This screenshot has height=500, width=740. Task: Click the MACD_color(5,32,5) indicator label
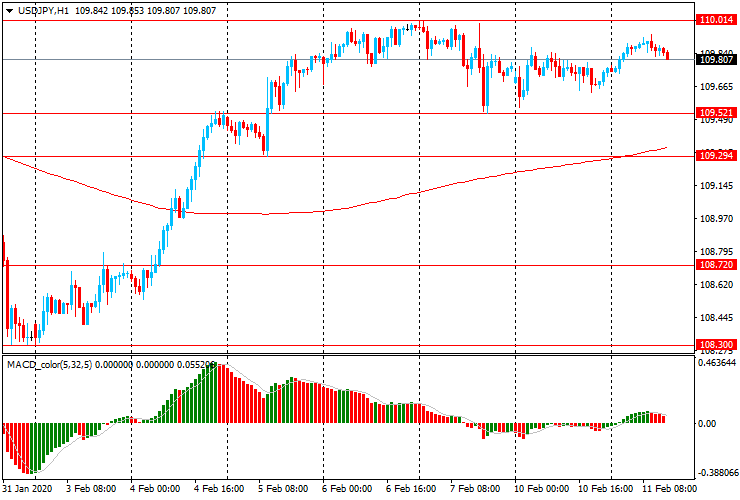[x=50, y=364]
